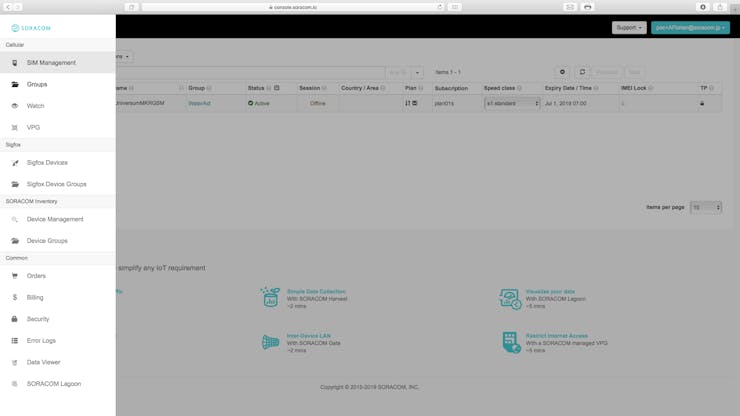Click the Subscription column header
740x416 pixels.
pos(451,88)
